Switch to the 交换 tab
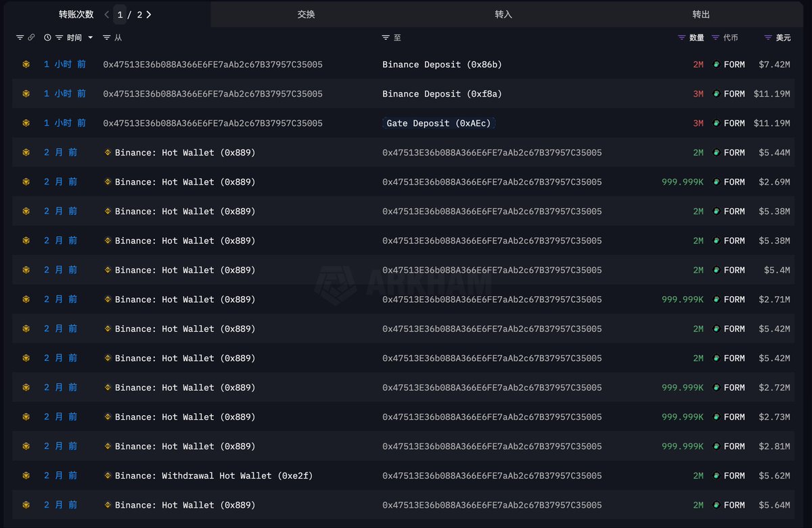The image size is (812, 528). [306, 14]
